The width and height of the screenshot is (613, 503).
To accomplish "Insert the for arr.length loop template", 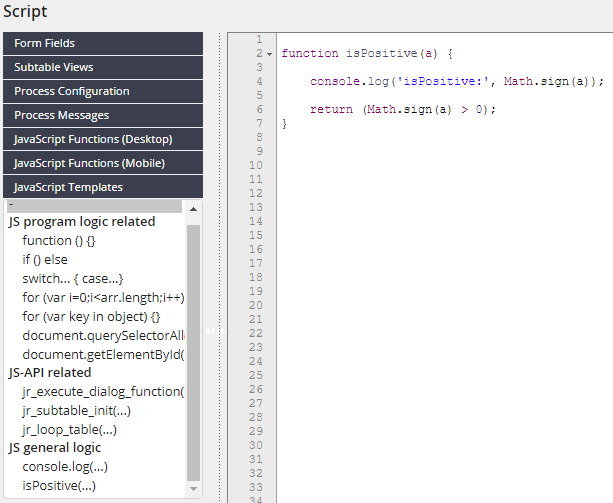I will [x=103, y=297].
